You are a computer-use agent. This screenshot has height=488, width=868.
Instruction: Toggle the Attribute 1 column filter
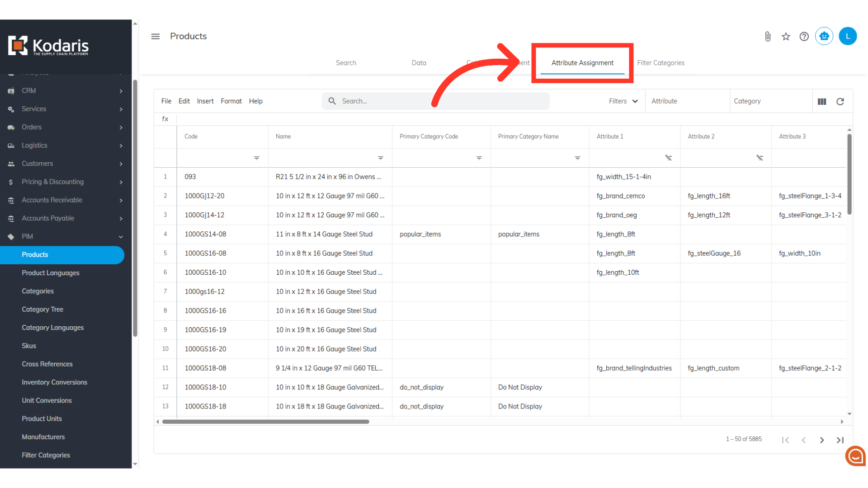click(x=668, y=158)
